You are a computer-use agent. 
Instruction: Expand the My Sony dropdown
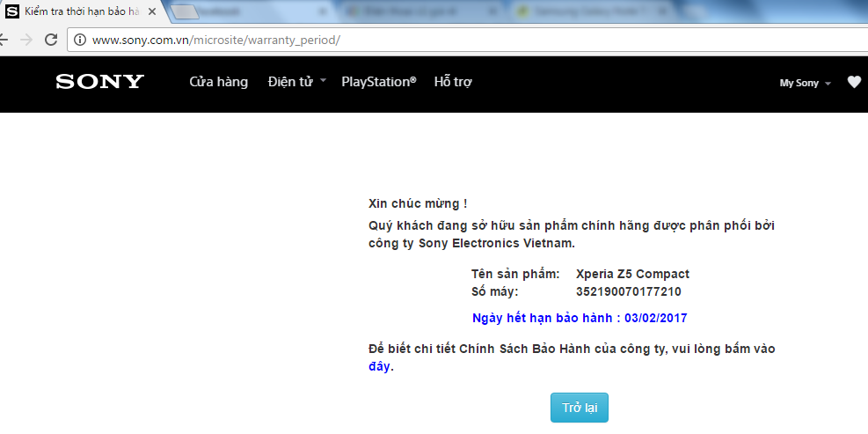[806, 83]
